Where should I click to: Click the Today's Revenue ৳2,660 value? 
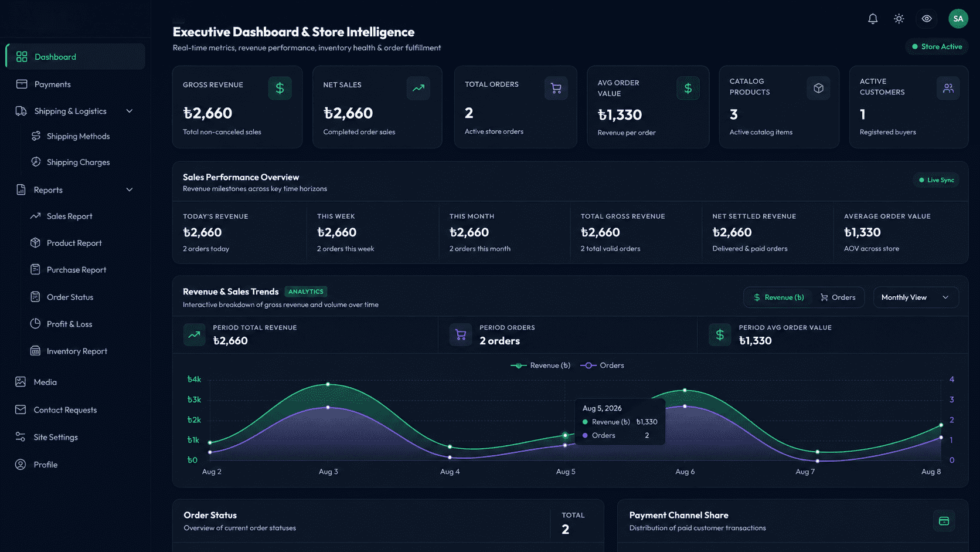click(202, 232)
